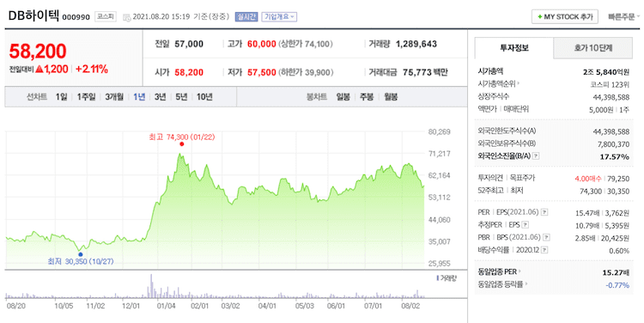644x323 pixels.
Task: Click the red up-triangle beside 1,200
Action: point(39,69)
